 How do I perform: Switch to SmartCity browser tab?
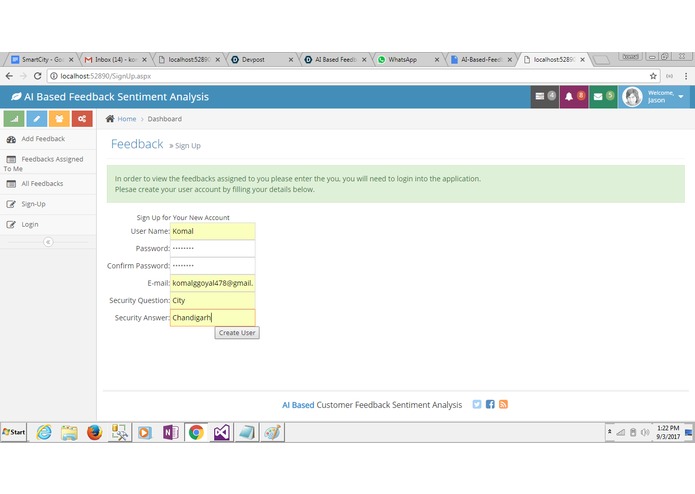click(41, 59)
